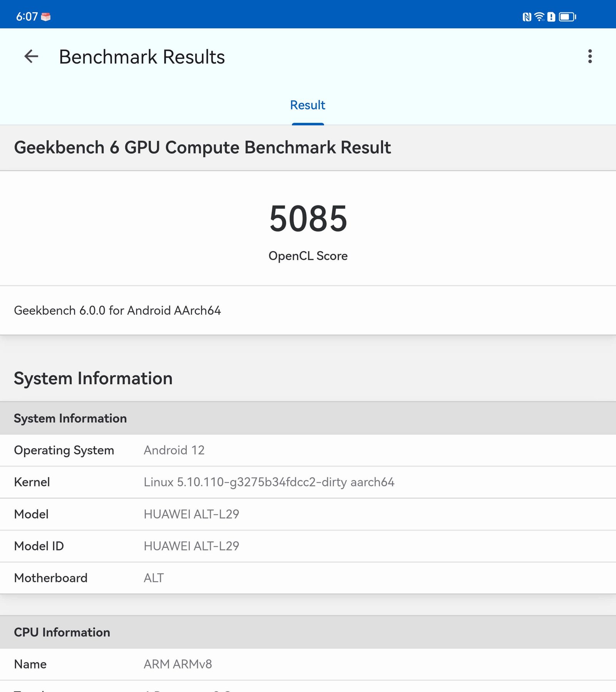Tap the Benchmark Results title

point(142,57)
